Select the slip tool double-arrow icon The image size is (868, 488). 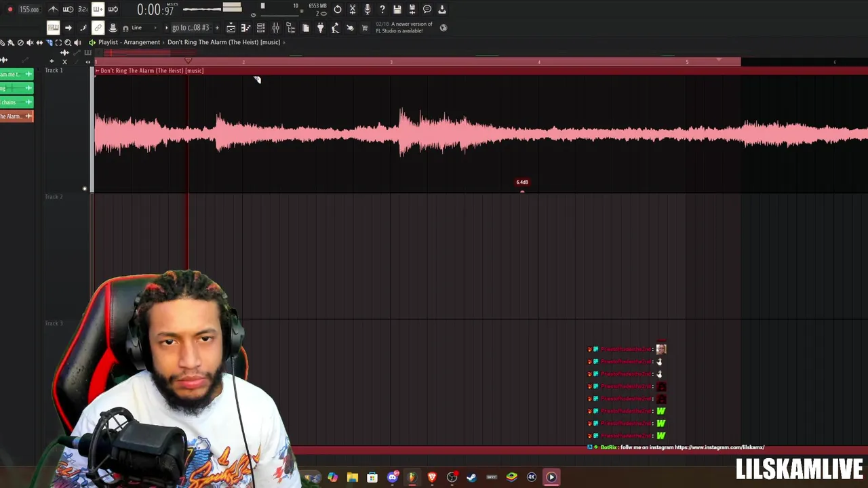point(39,43)
